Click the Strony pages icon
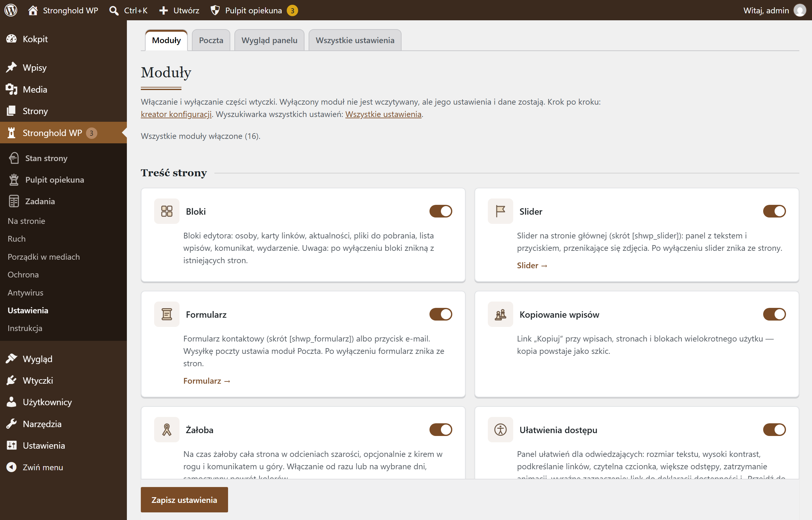The width and height of the screenshot is (812, 520). (x=11, y=111)
